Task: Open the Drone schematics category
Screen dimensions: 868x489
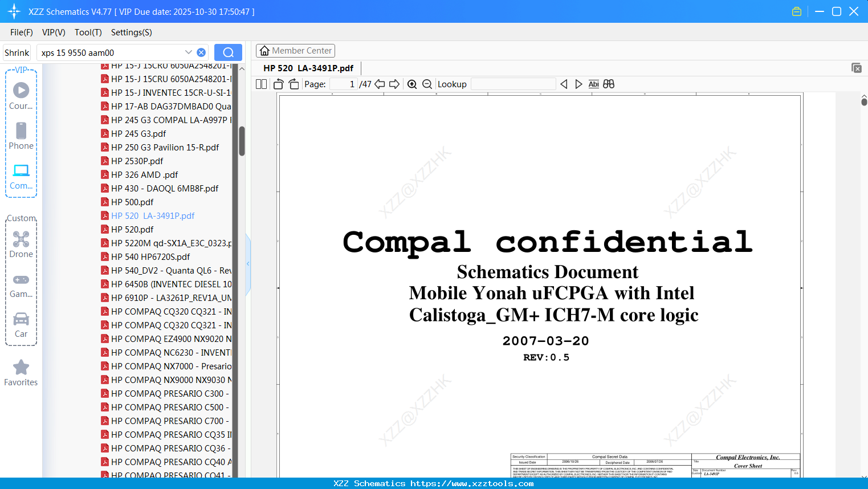Action: tap(21, 244)
